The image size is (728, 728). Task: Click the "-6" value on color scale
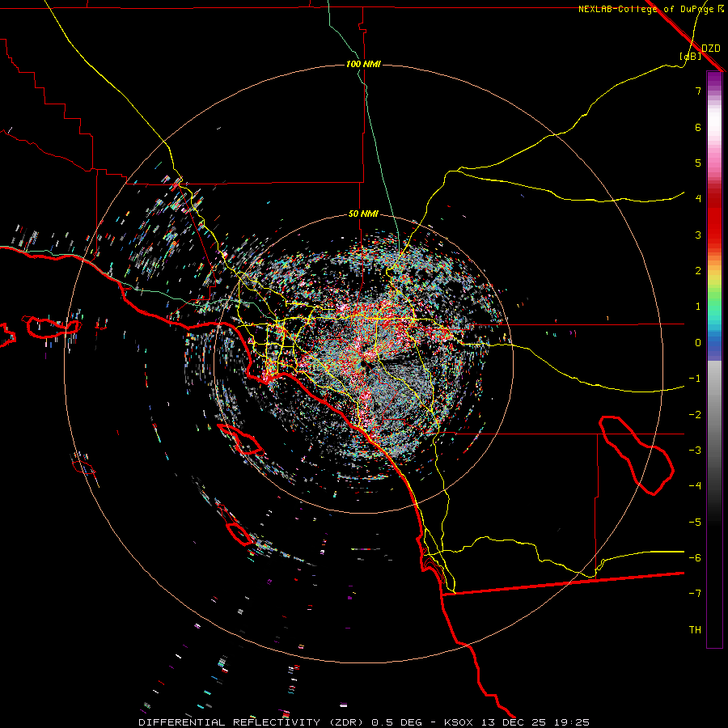coord(695,558)
